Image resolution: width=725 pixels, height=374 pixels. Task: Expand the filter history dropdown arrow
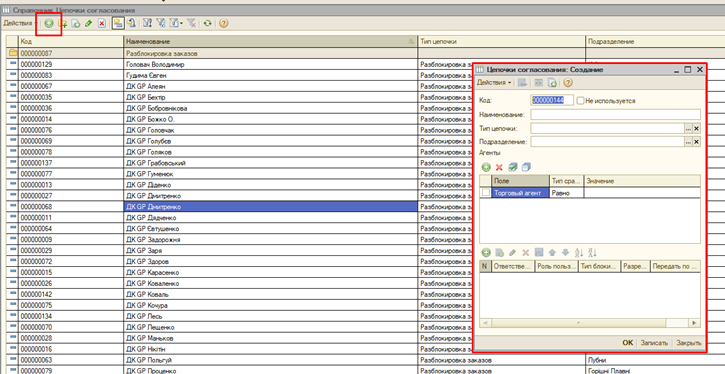(182, 24)
